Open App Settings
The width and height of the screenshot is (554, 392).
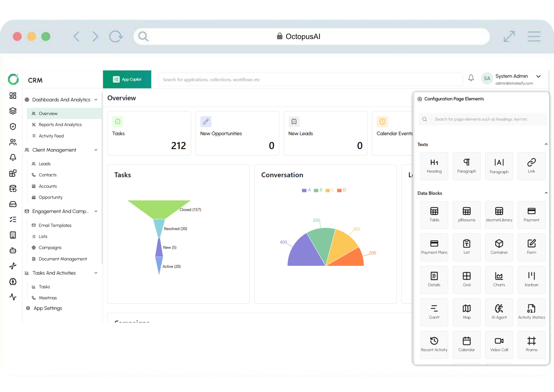48,308
